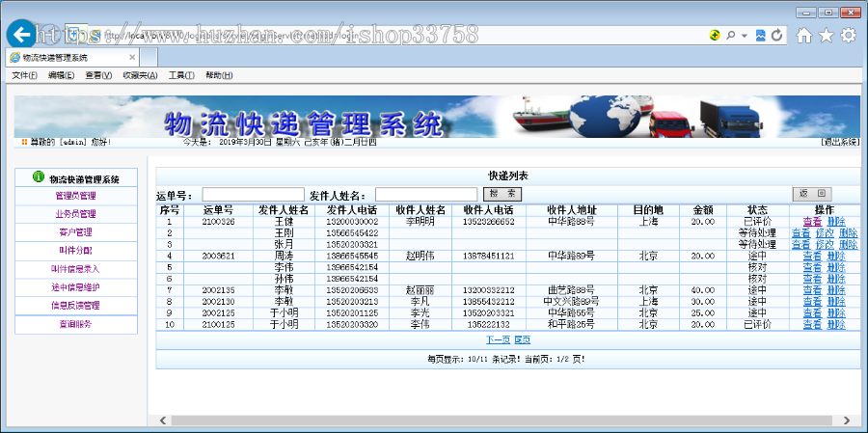The height and width of the screenshot is (433, 868).
Task: Click 删除 for row 8 运单 2002130
Action: pos(836,302)
